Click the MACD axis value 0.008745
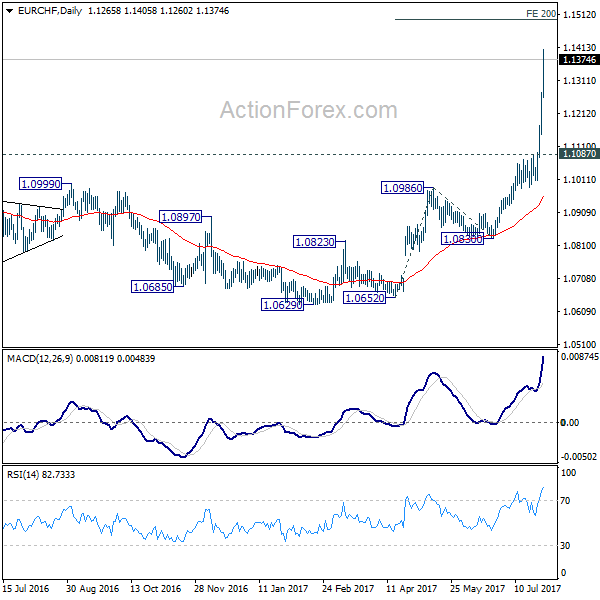Image resolution: width=600 pixels, height=600 pixels. click(x=579, y=357)
